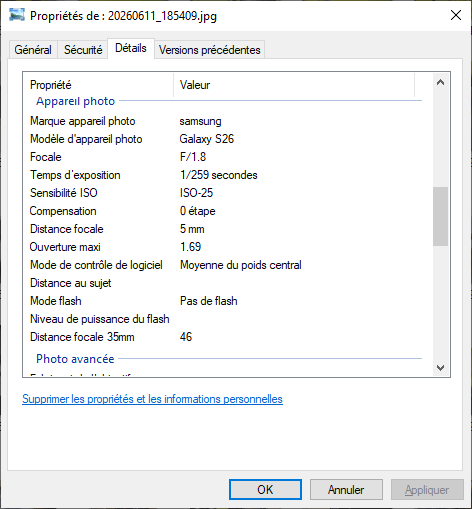Select Distance au sujet property
The width and height of the screenshot is (472, 509).
click(71, 283)
